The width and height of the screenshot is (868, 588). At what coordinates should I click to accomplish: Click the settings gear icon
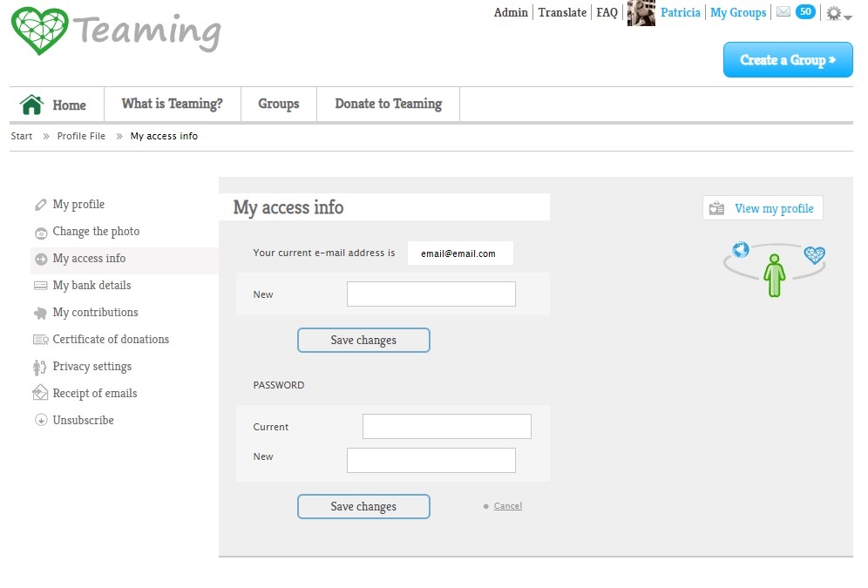pyautogui.click(x=832, y=12)
